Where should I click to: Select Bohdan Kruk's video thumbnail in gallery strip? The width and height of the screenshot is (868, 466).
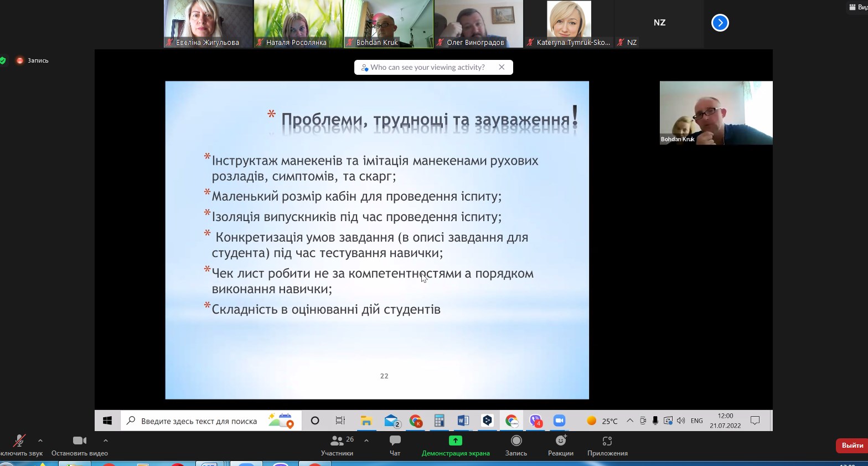click(x=388, y=23)
